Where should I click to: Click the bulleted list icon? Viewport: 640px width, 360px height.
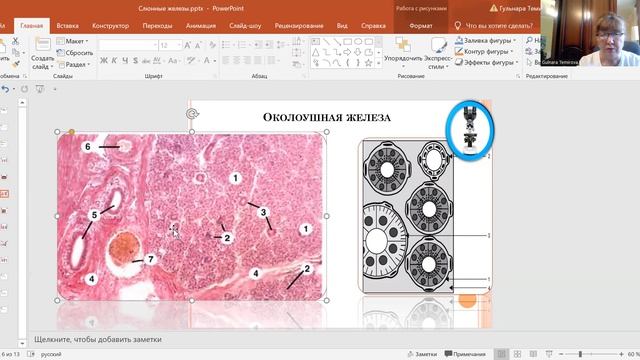point(226,44)
